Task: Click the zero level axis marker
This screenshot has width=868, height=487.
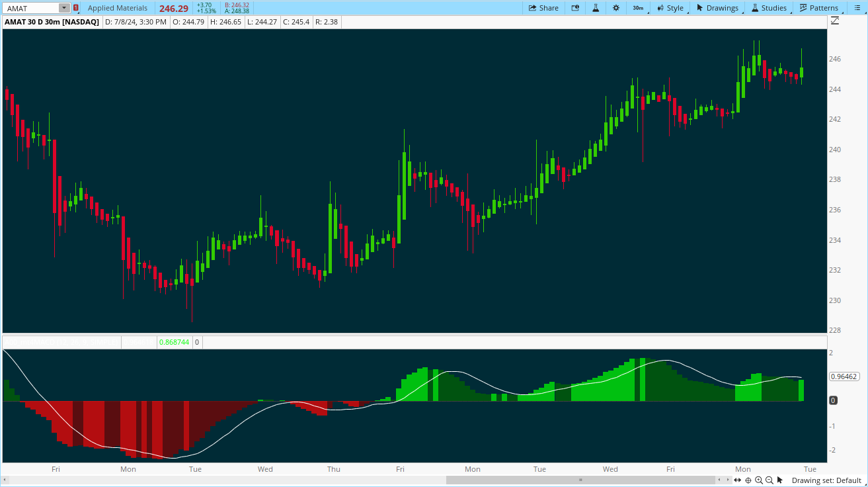Action: [x=833, y=400]
